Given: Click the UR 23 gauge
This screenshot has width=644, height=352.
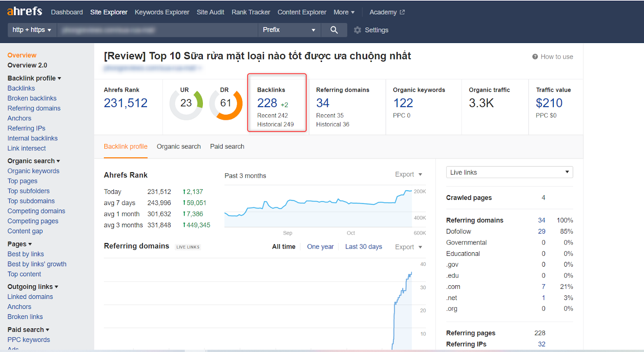Looking at the screenshot, I should (x=186, y=103).
